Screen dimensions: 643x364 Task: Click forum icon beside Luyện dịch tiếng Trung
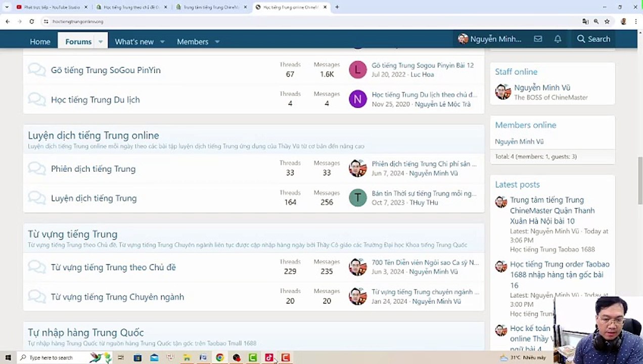coord(36,198)
